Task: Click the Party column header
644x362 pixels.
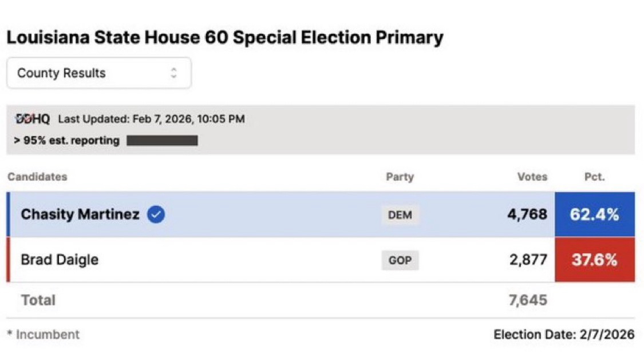Action: coord(400,177)
